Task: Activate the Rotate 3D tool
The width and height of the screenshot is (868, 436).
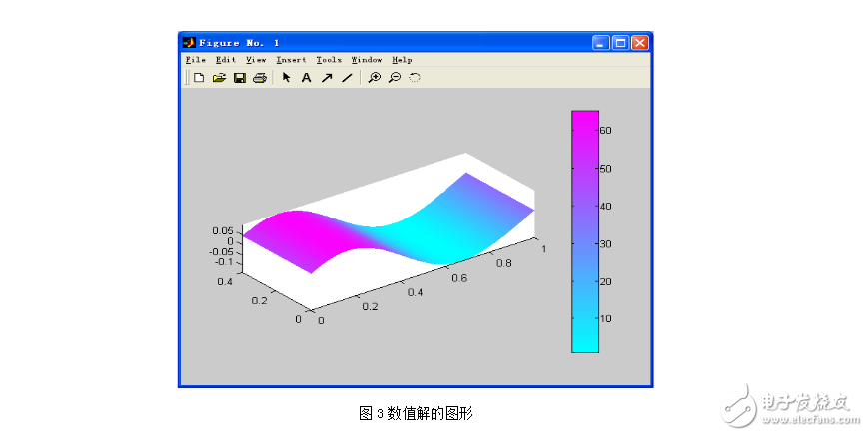Action: click(x=415, y=78)
